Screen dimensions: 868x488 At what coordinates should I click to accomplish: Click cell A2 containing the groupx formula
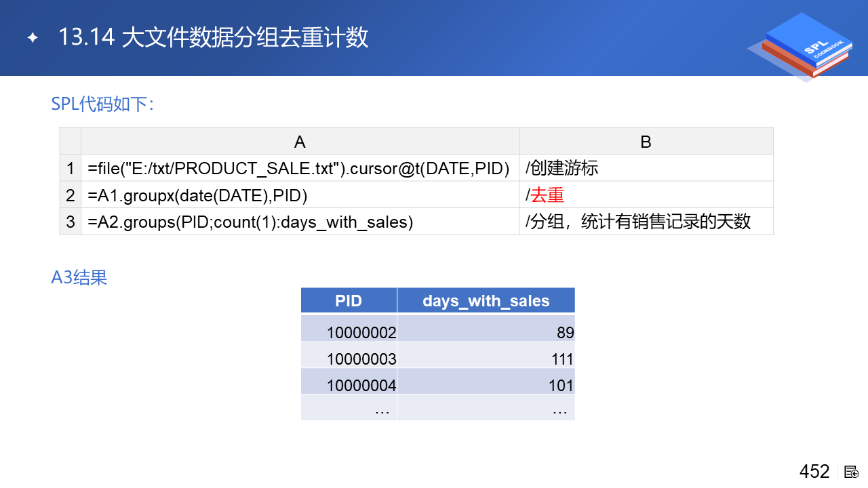point(198,195)
